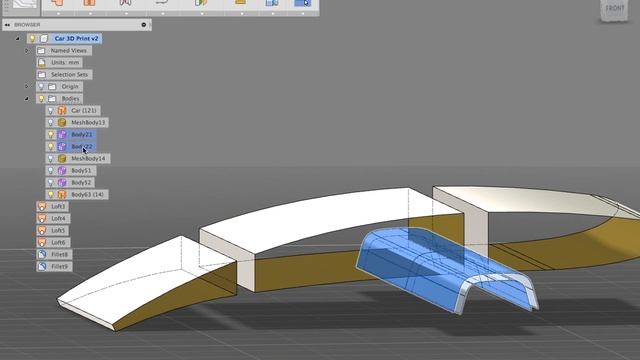This screenshot has width=640, height=360.
Task: Click the orange body icon of Body63 (14)
Action: (x=62, y=195)
